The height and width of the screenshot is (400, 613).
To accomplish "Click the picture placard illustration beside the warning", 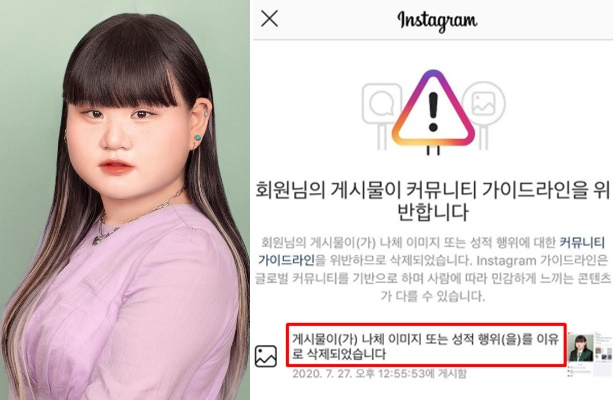I will [x=484, y=115].
